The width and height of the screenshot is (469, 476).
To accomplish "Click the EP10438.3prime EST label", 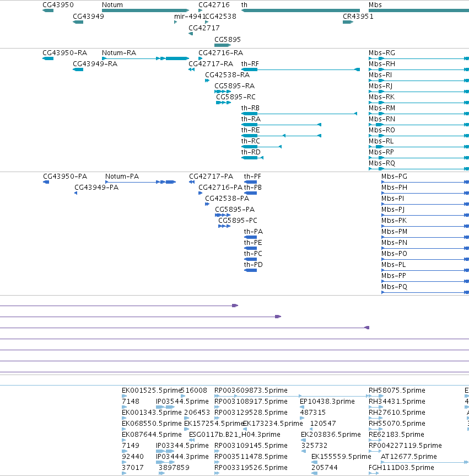I will pos(327,402).
